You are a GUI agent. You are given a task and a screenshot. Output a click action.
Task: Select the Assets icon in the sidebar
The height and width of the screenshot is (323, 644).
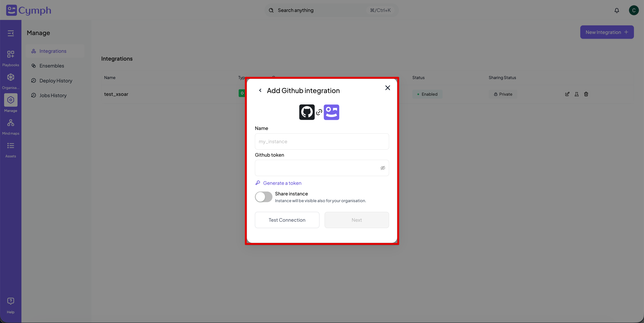(10, 146)
